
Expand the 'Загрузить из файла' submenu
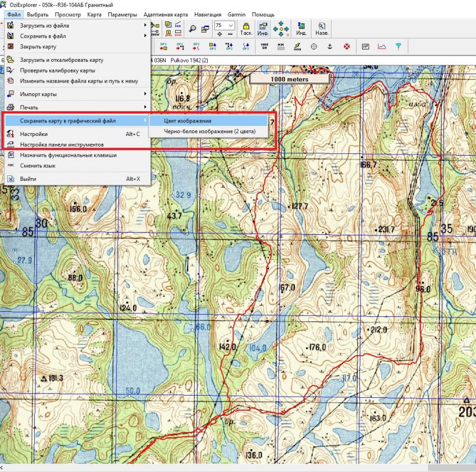click(45, 25)
